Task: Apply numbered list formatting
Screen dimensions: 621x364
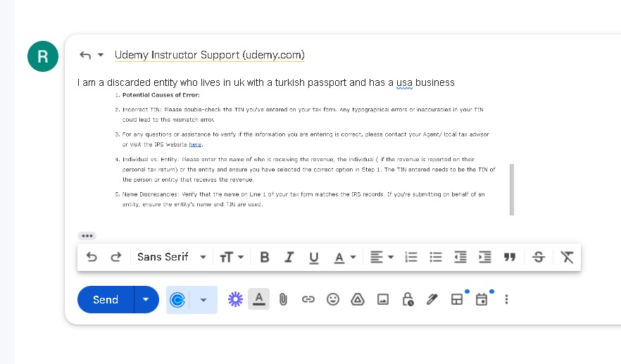Action: (x=411, y=258)
